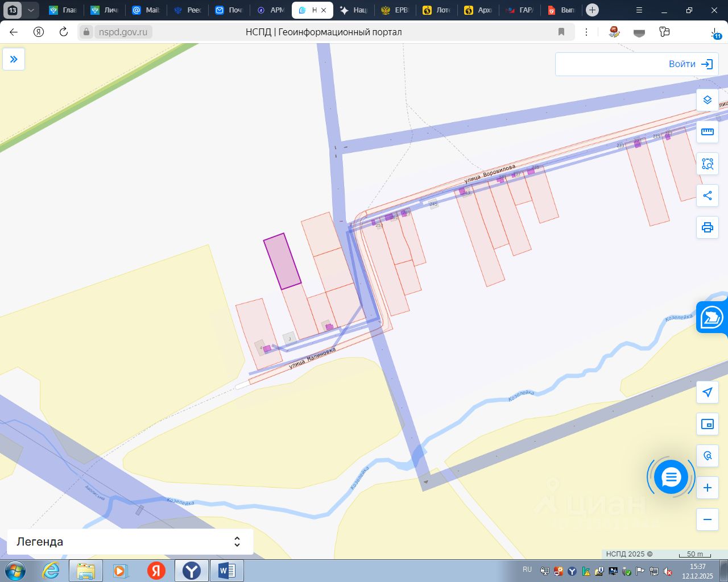Activate the area search tool
The width and height of the screenshot is (728, 582).
[708, 164]
